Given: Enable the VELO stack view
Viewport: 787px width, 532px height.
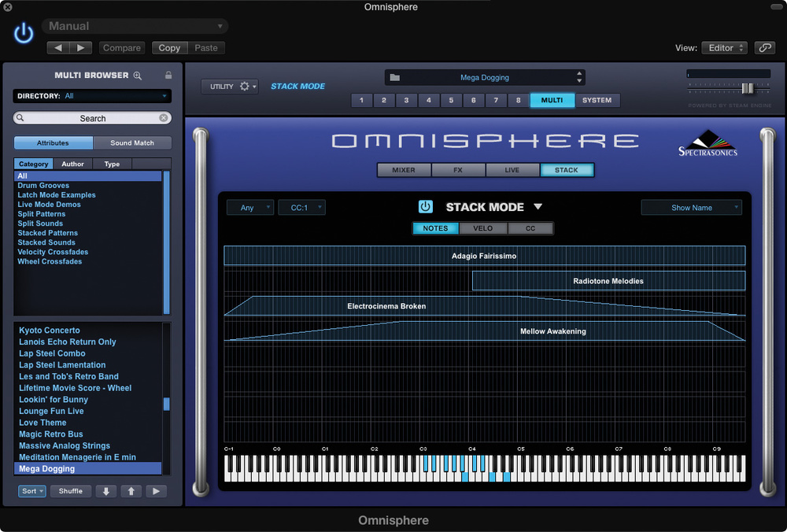Looking at the screenshot, I should click(x=483, y=228).
